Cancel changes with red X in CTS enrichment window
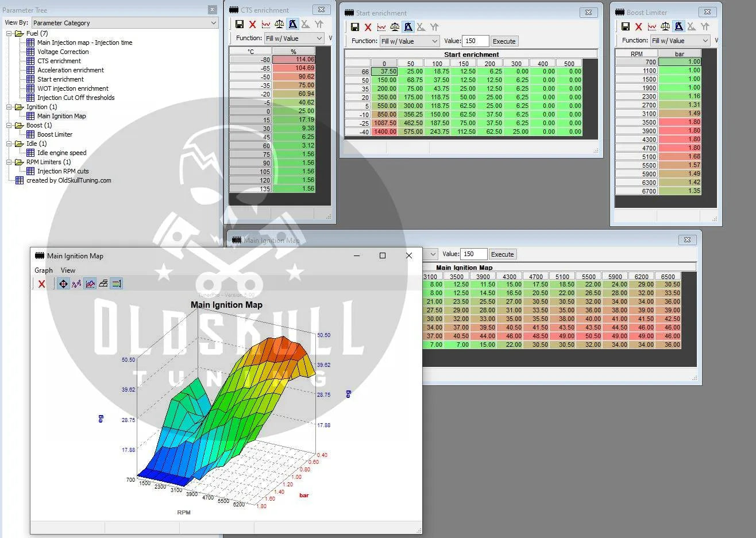This screenshot has width=756, height=538. click(252, 24)
